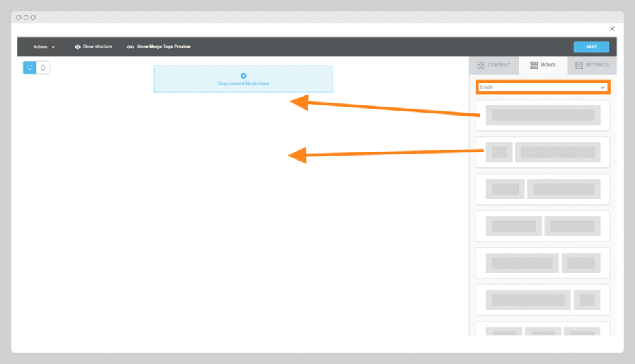Click the Merge Tags Preview icon
Screen dimensions: 635x364
[130, 47]
